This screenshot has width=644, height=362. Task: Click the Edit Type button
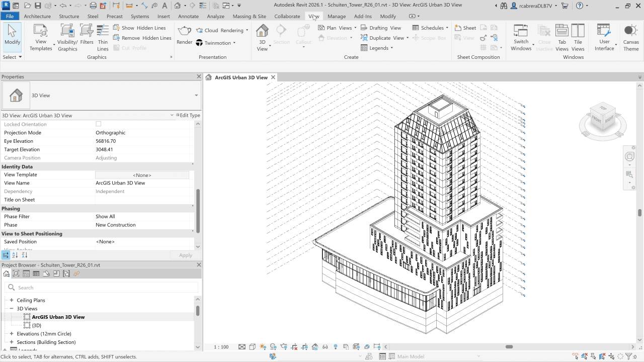point(188,116)
